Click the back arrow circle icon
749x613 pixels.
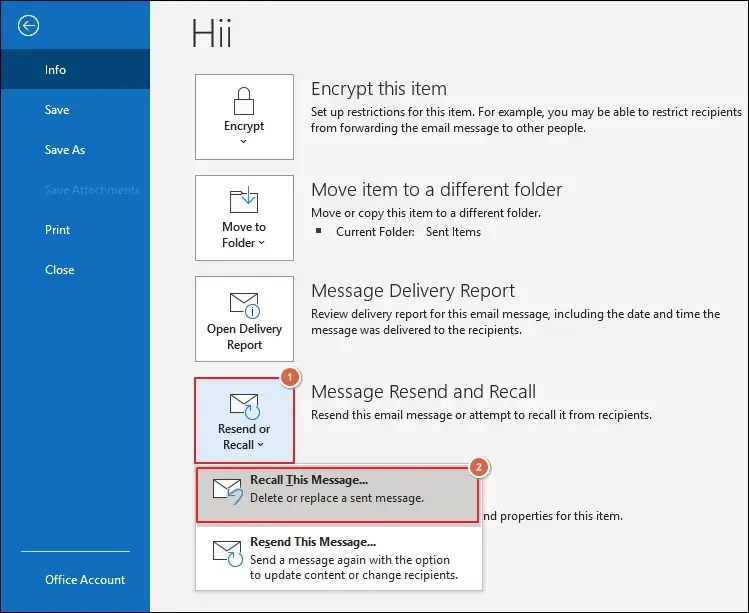click(28, 26)
